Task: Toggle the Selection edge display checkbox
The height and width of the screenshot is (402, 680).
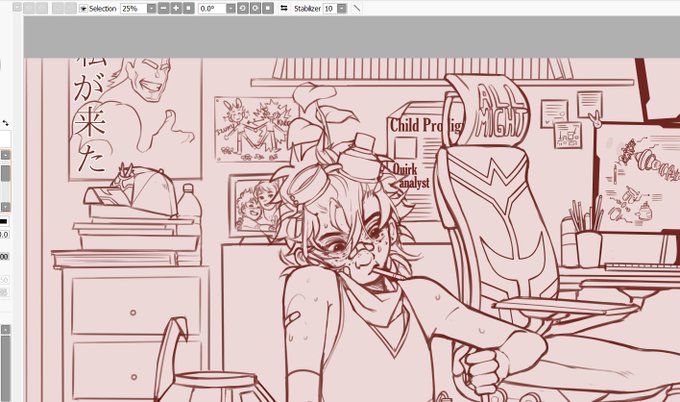Action: (83, 9)
